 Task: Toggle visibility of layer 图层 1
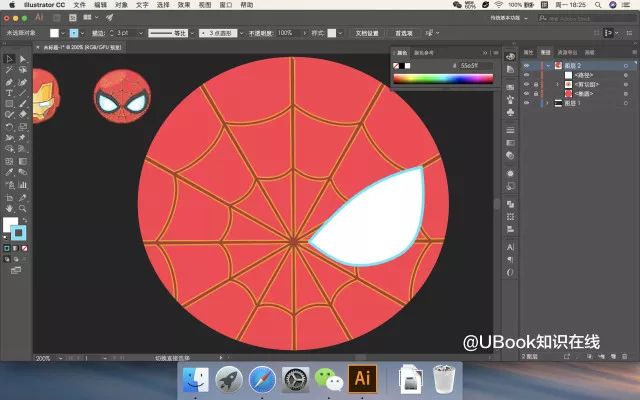[x=527, y=103]
